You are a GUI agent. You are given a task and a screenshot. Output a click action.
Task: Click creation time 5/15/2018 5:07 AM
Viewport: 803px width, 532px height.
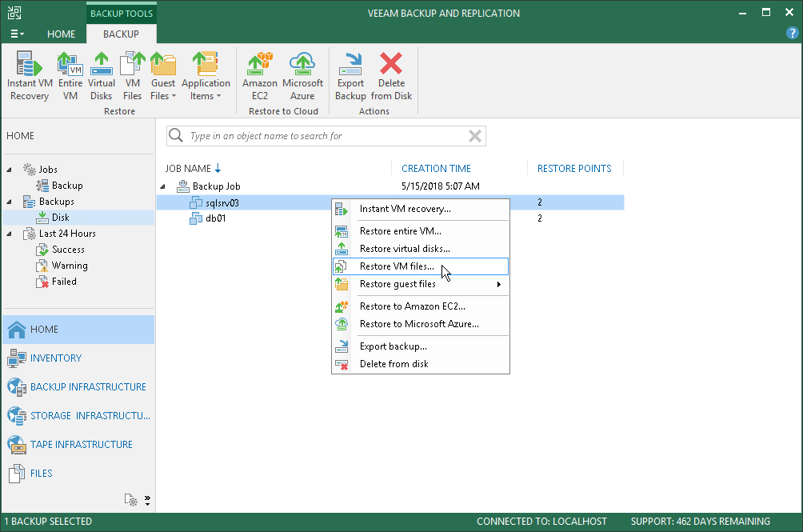point(441,186)
